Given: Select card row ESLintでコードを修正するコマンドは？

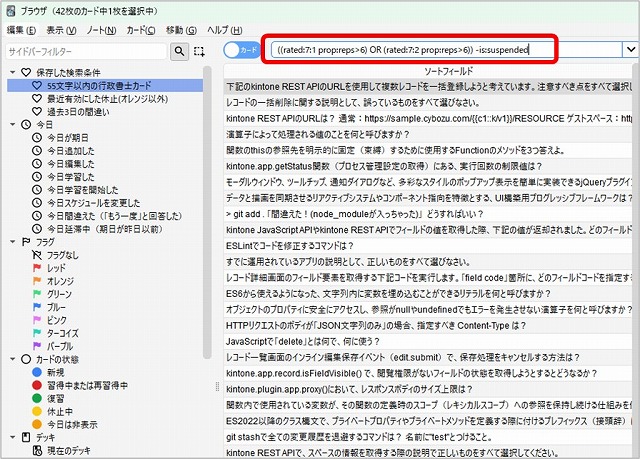Looking at the screenshot, I should click(430, 246).
